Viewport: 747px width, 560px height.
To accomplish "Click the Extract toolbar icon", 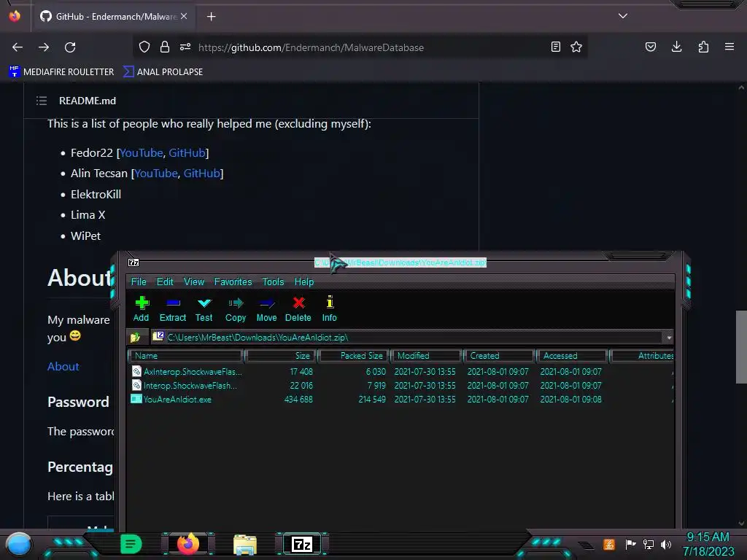I will [x=172, y=309].
